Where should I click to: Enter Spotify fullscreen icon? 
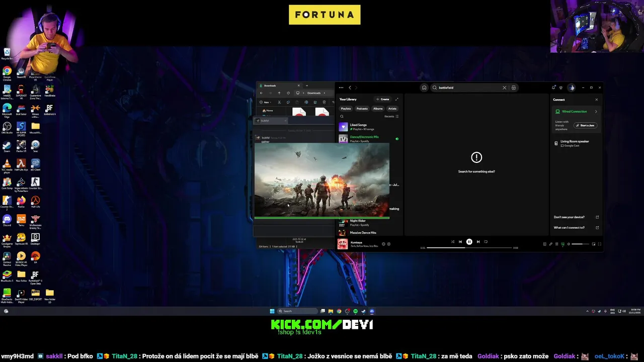coord(599,244)
